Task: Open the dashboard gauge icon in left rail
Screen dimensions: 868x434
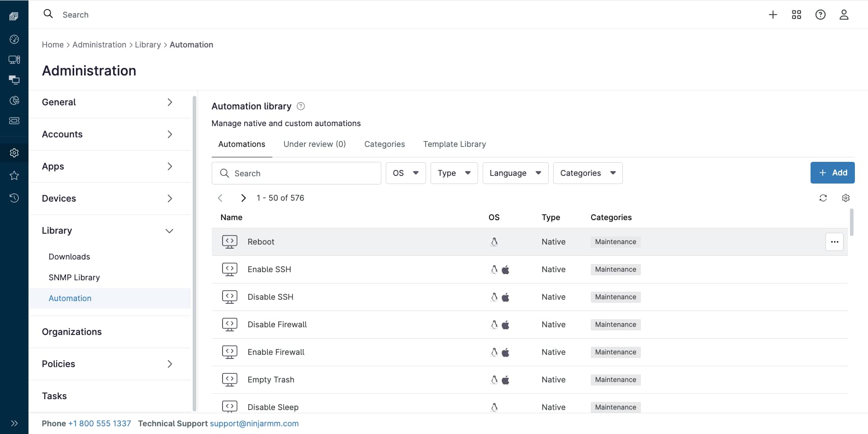Action: point(14,39)
